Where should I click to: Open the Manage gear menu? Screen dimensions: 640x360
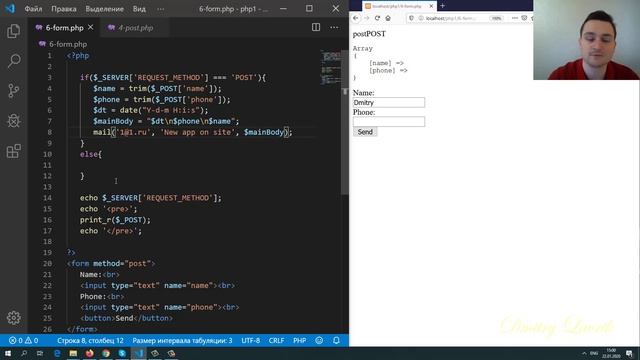point(13,318)
